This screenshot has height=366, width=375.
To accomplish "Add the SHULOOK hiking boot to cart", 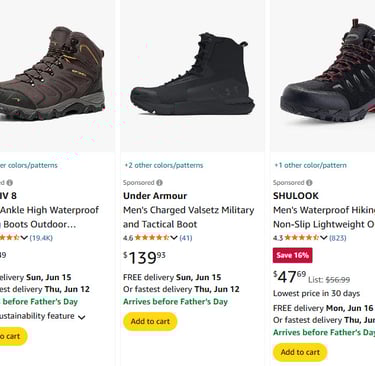I will coord(300,352).
